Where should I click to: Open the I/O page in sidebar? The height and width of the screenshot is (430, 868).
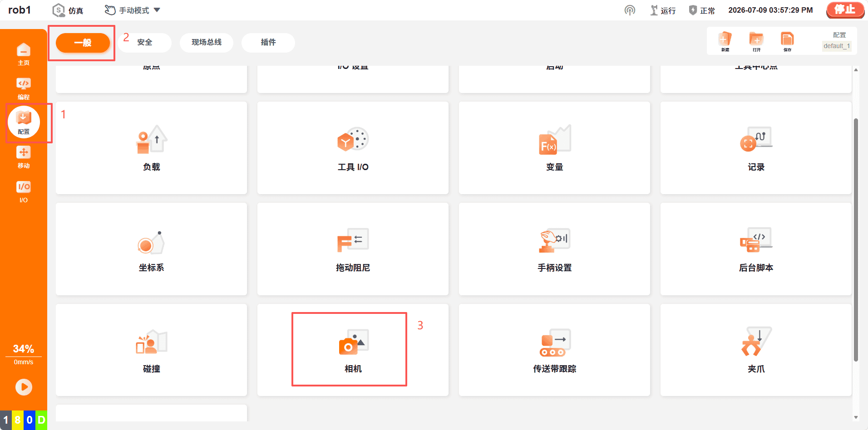tap(24, 192)
